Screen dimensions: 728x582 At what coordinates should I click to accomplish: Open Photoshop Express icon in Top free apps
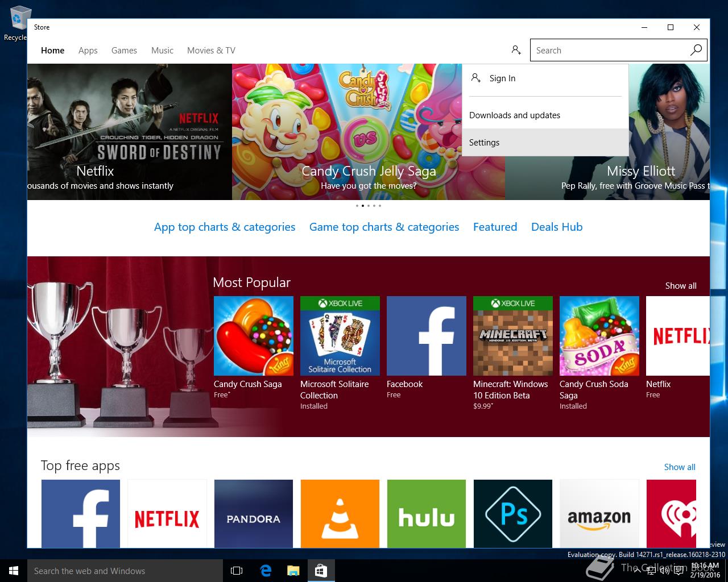point(513,514)
